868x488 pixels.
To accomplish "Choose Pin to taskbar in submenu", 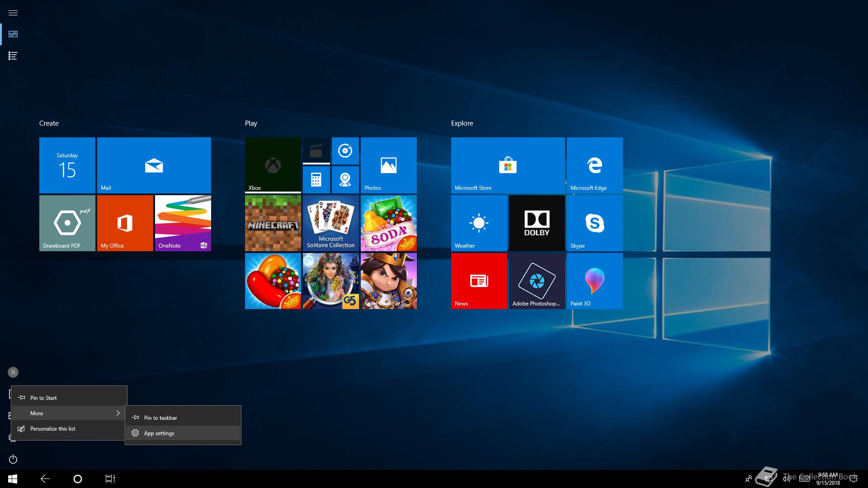I will tap(183, 418).
